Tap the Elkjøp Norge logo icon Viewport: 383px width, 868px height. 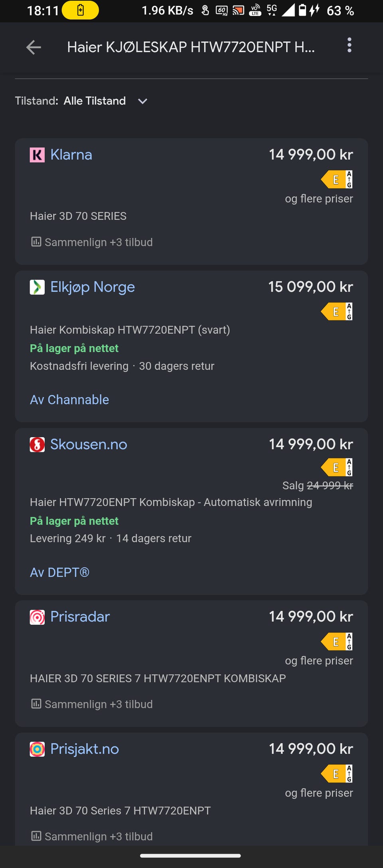tap(37, 287)
